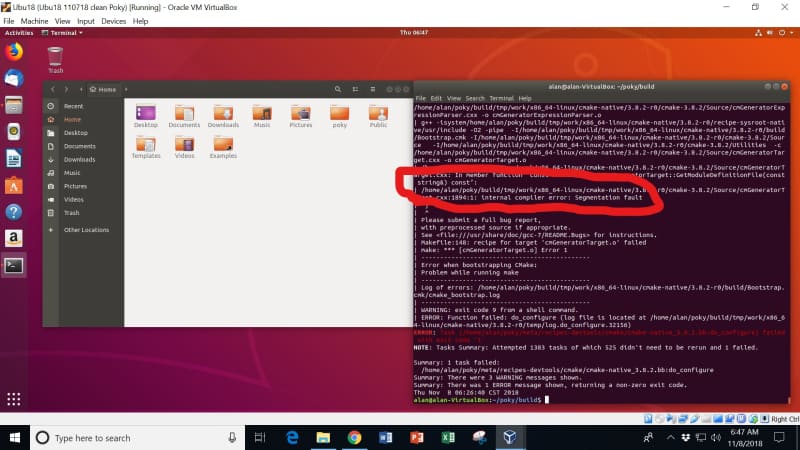Open the Files manager dock icon
Viewport: 800px width, 450px height.
click(x=14, y=106)
